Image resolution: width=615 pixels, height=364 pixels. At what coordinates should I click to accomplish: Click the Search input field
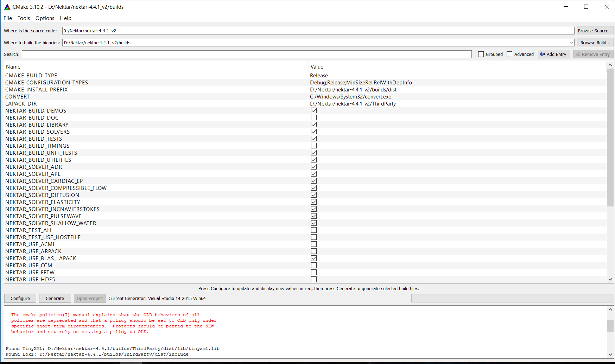pyautogui.click(x=246, y=54)
